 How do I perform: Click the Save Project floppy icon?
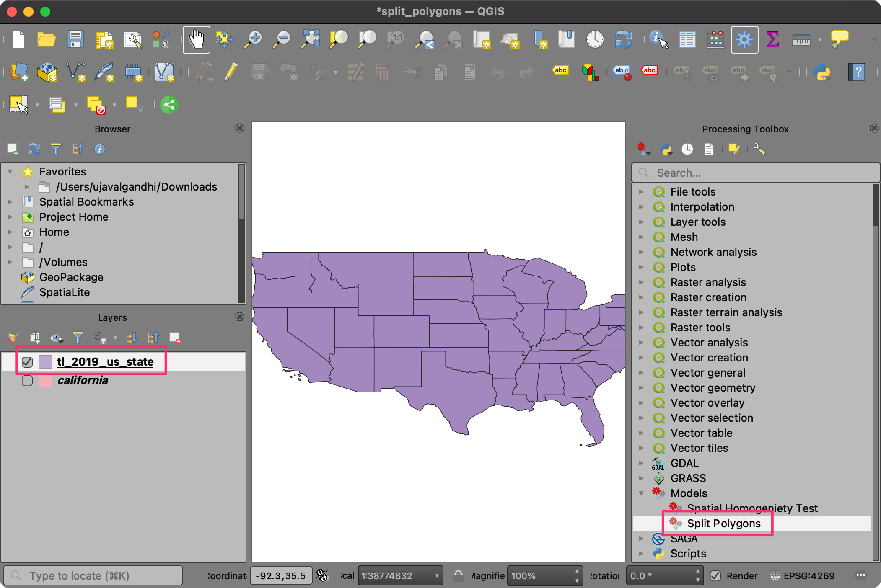pyautogui.click(x=75, y=40)
